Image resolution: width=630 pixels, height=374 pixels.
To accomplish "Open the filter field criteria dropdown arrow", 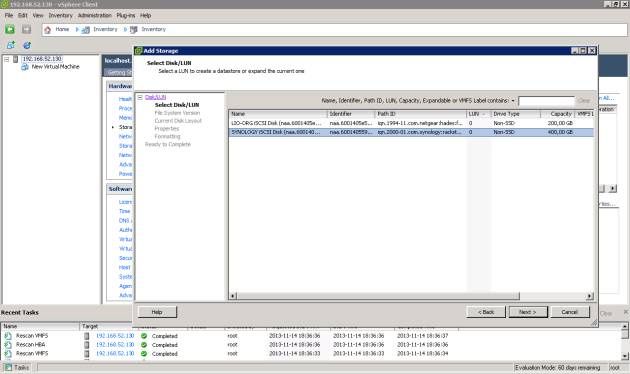I will (x=513, y=101).
